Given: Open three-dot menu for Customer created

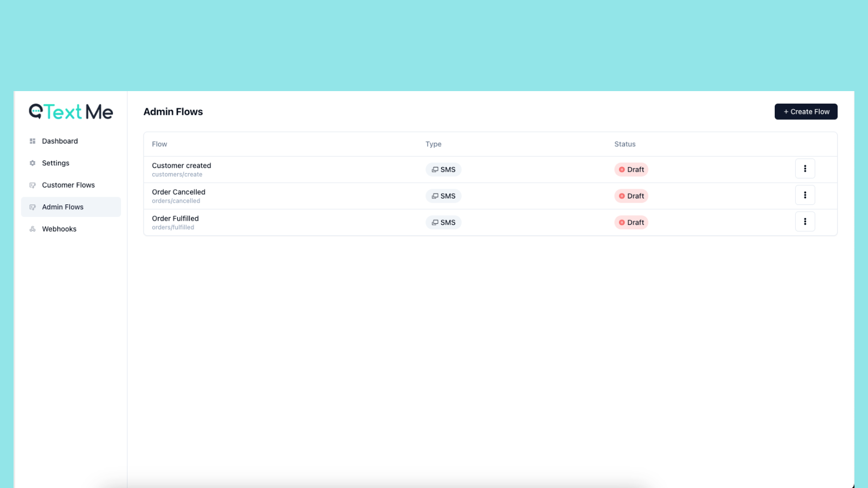Looking at the screenshot, I should [x=805, y=169].
